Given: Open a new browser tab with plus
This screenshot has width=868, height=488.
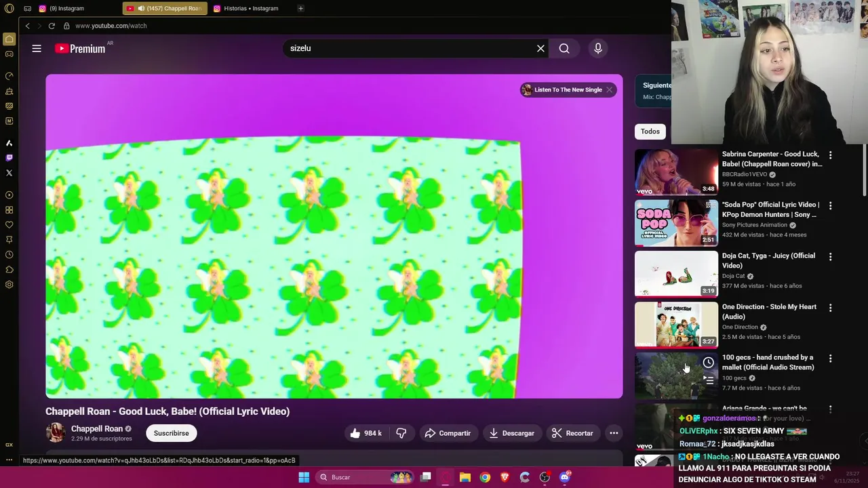Looking at the screenshot, I should tap(300, 8).
